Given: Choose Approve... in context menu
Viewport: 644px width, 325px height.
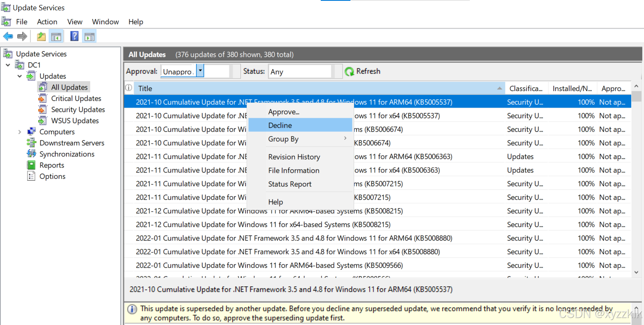Looking at the screenshot, I should click(300, 112).
